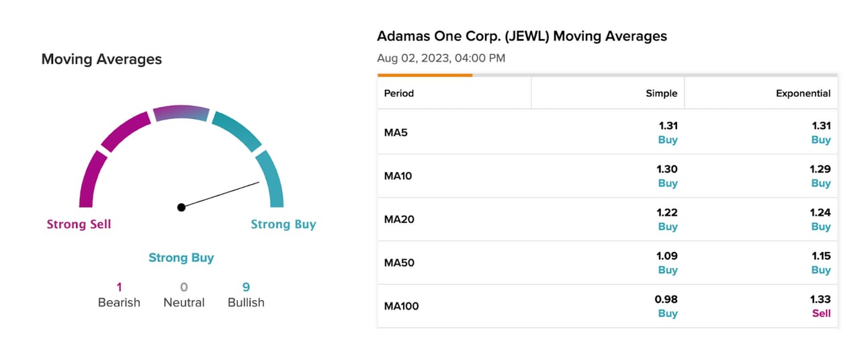Click the Strong Buy summary below gauge

(x=181, y=258)
